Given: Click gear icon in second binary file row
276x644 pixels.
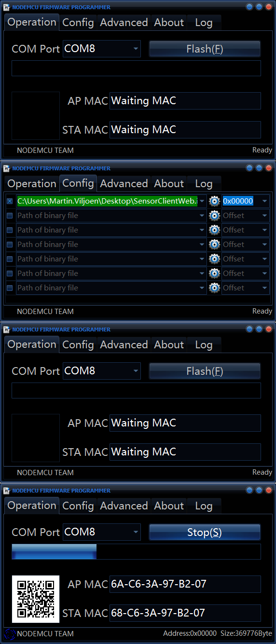Looking at the screenshot, I should click(214, 216).
